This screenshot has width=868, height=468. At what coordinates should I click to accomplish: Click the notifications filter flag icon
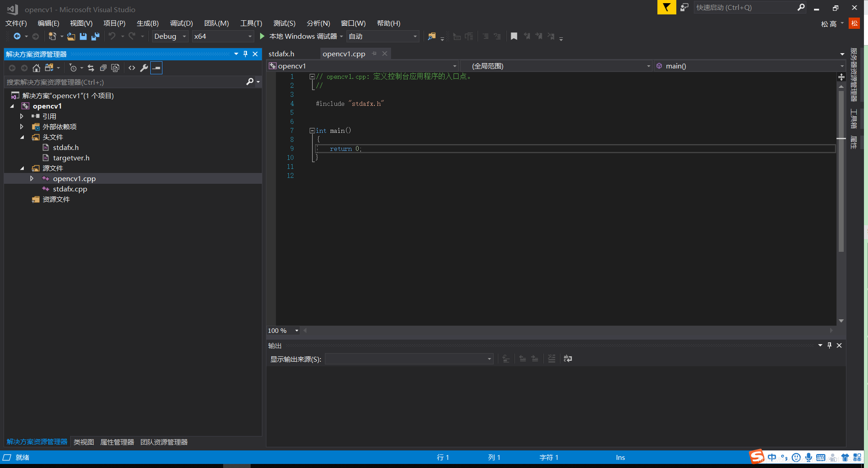pos(666,7)
